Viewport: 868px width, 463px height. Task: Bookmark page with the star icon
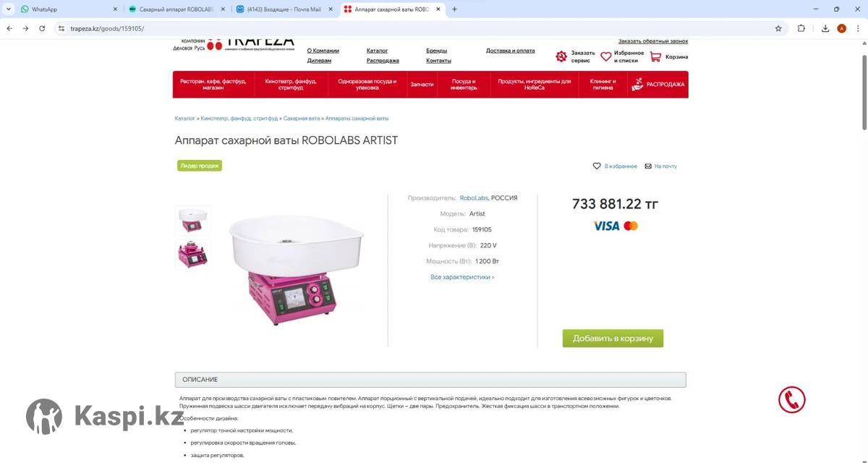778,28
